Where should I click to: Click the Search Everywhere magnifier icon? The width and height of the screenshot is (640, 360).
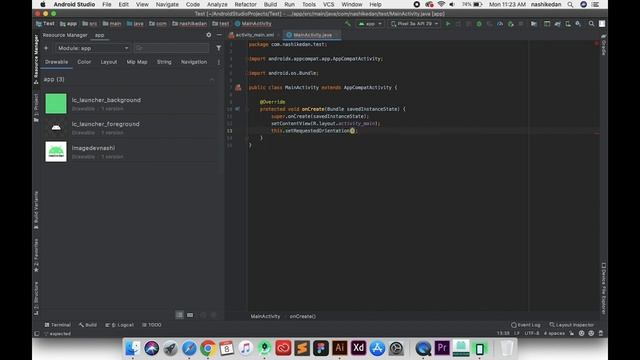[x=591, y=24]
